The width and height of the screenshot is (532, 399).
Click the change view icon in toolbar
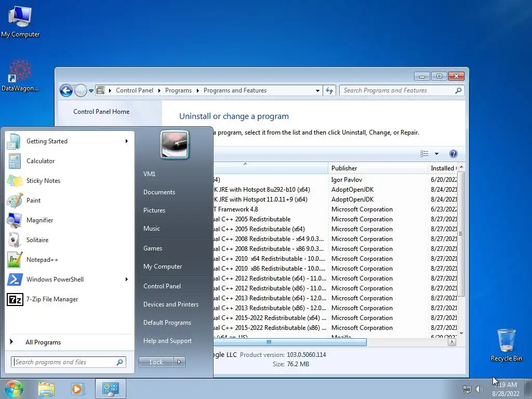[x=424, y=154]
